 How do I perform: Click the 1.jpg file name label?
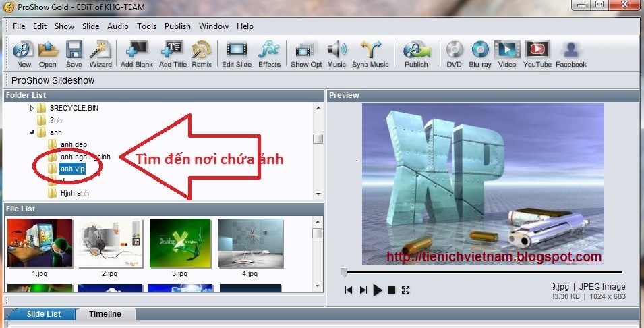tap(40, 274)
